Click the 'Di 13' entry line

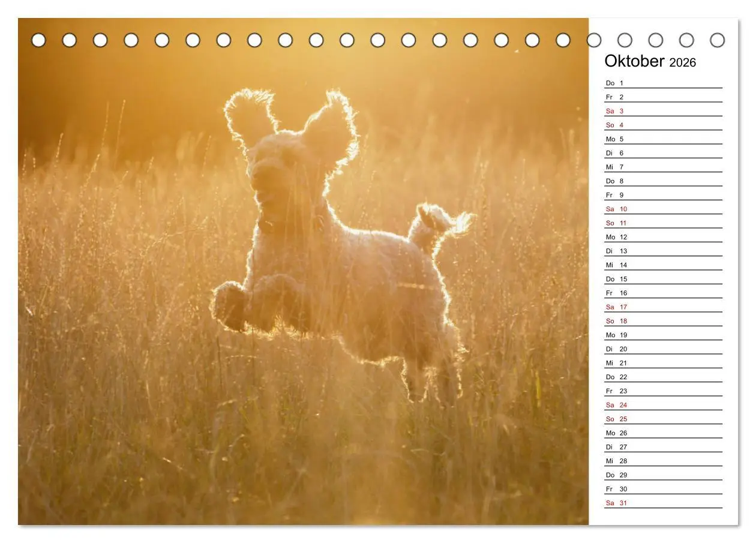point(663,251)
